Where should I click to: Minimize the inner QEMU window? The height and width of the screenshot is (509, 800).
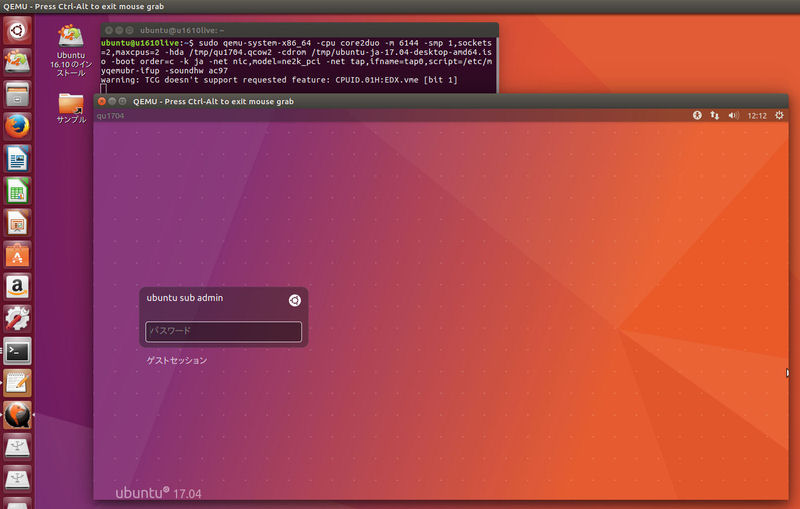[112, 101]
